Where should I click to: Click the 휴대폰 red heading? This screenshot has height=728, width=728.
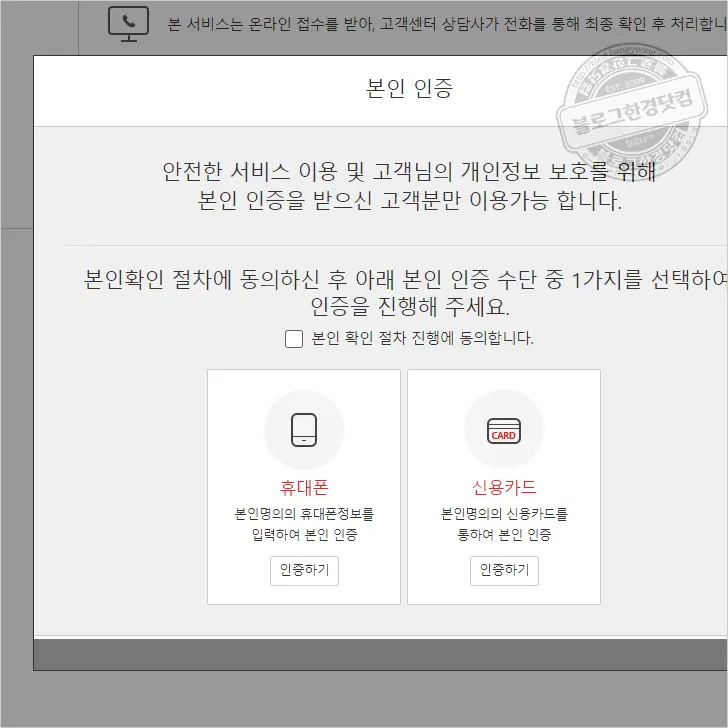point(304,488)
